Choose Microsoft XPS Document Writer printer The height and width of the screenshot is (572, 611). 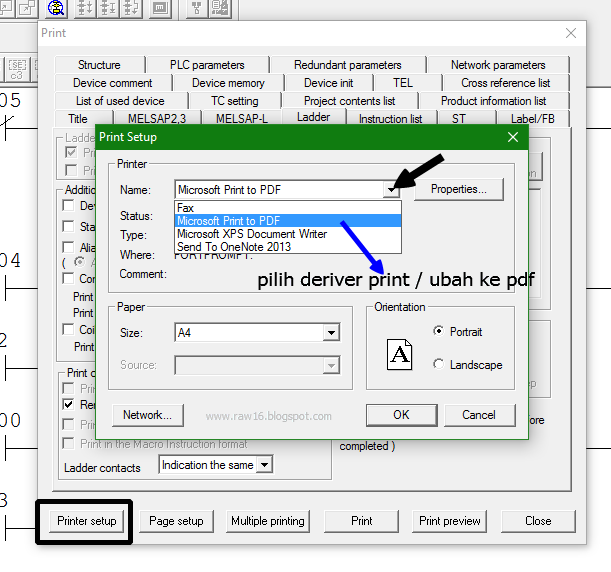(288, 234)
